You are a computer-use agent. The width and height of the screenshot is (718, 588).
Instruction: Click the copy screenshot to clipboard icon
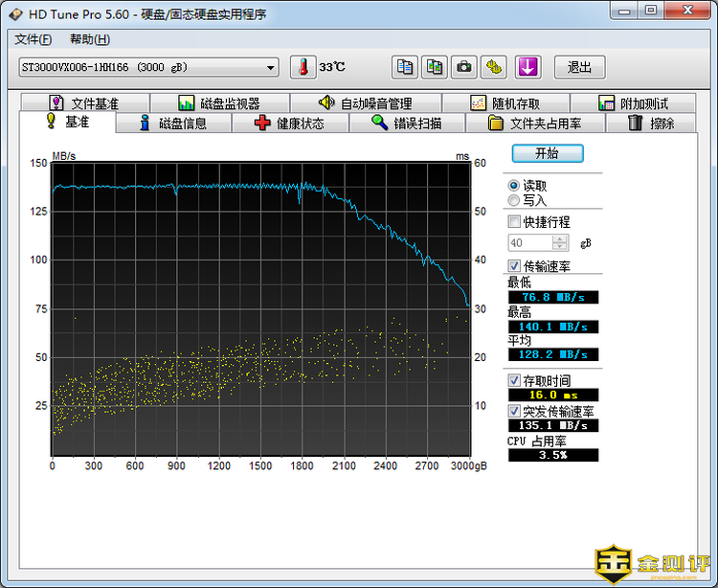click(x=436, y=67)
